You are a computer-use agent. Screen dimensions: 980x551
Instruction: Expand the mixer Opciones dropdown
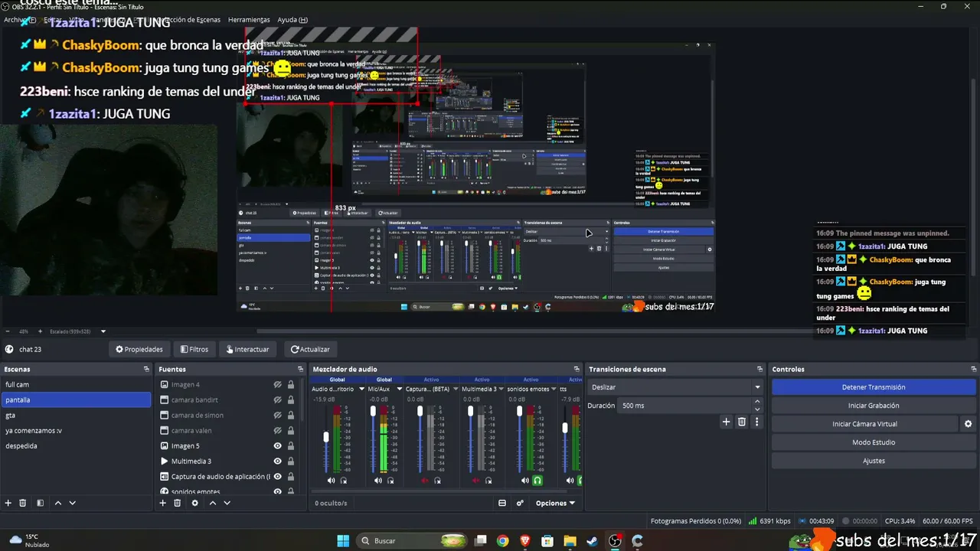(555, 503)
